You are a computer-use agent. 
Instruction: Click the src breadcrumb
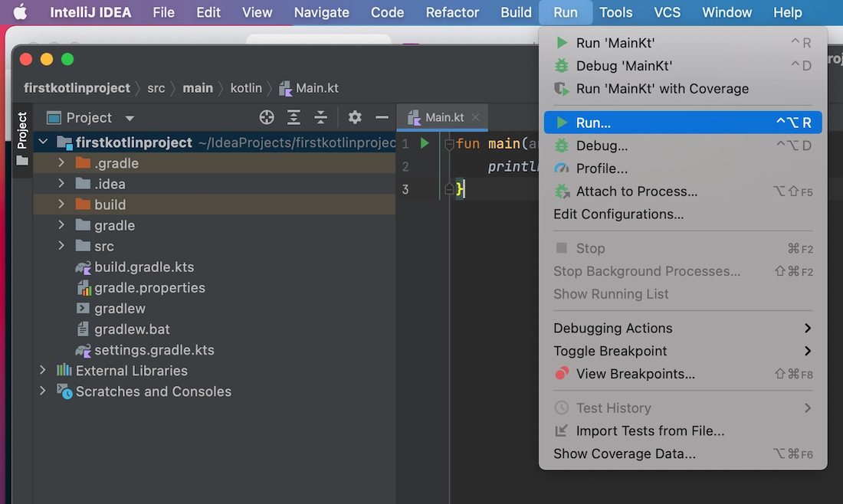pyautogui.click(x=156, y=88)
